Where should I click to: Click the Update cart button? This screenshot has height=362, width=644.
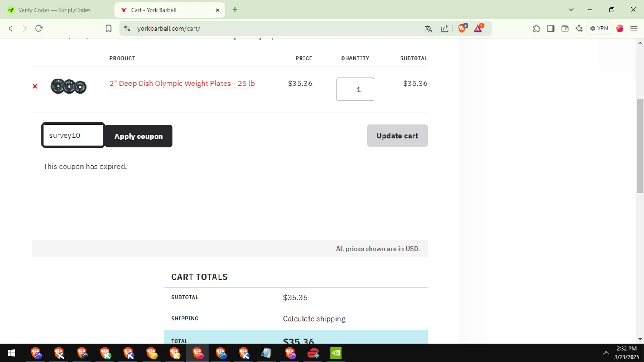(x=397, y=136)
